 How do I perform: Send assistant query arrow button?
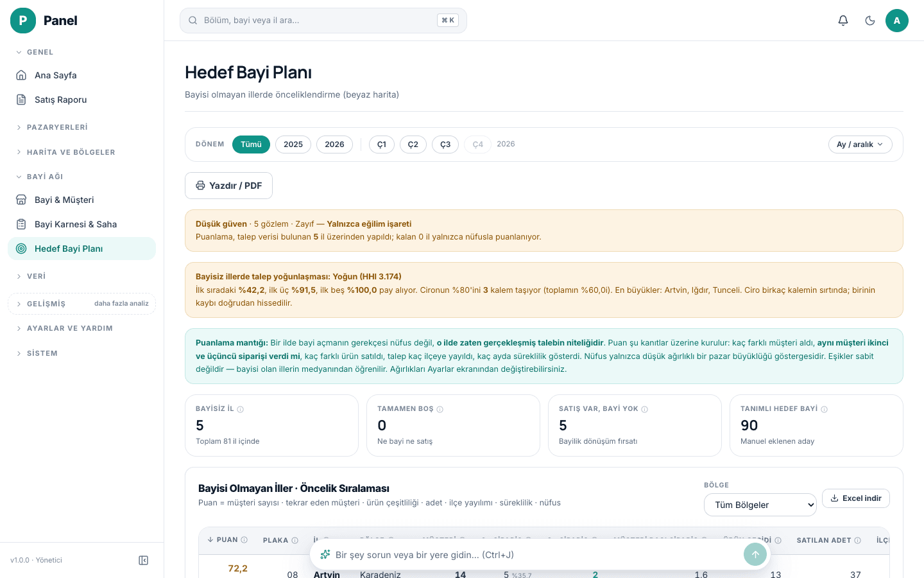(755, 555)
